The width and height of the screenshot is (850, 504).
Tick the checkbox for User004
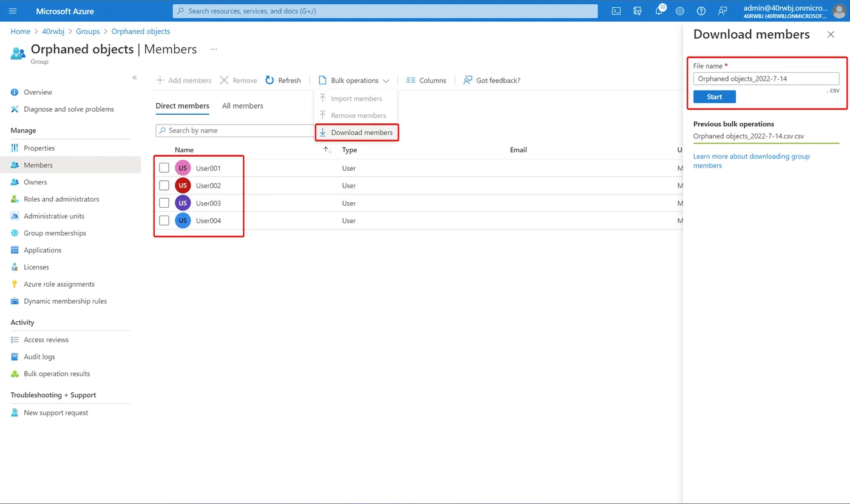click(x=164, y=220)
